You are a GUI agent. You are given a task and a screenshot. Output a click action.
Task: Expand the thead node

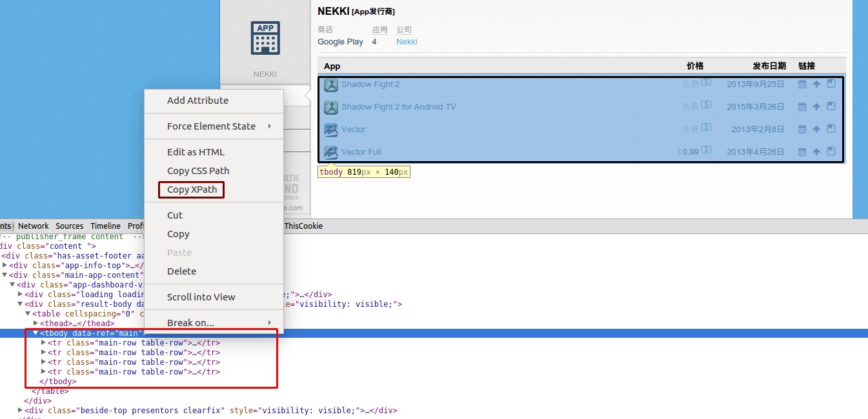(x=35, y=324)
